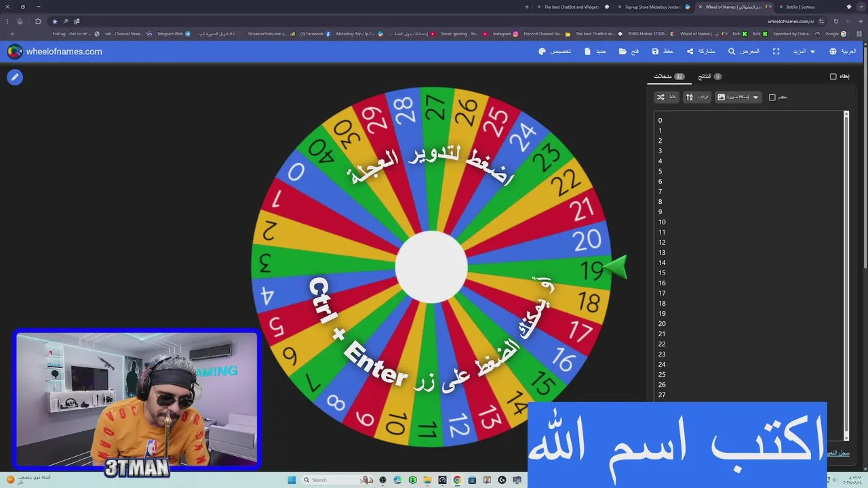Select entry '0' in the list
This screenshot has height=488, width=868.
[x=660, y=120]
